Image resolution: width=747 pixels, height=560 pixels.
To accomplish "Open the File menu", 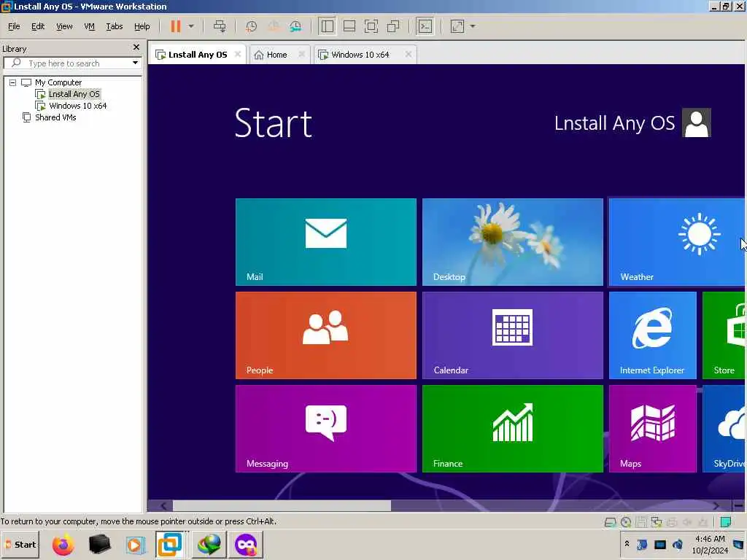I will (x=14, y=26).
